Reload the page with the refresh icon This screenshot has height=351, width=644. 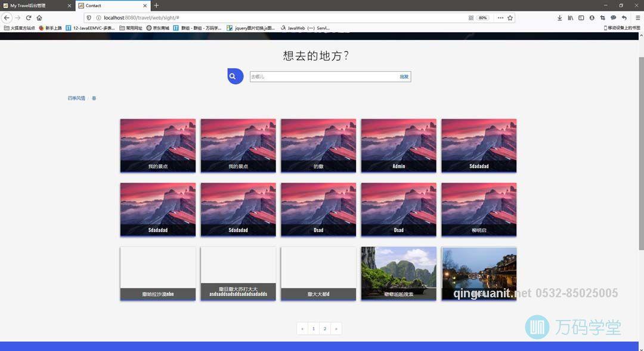[29, 17]
